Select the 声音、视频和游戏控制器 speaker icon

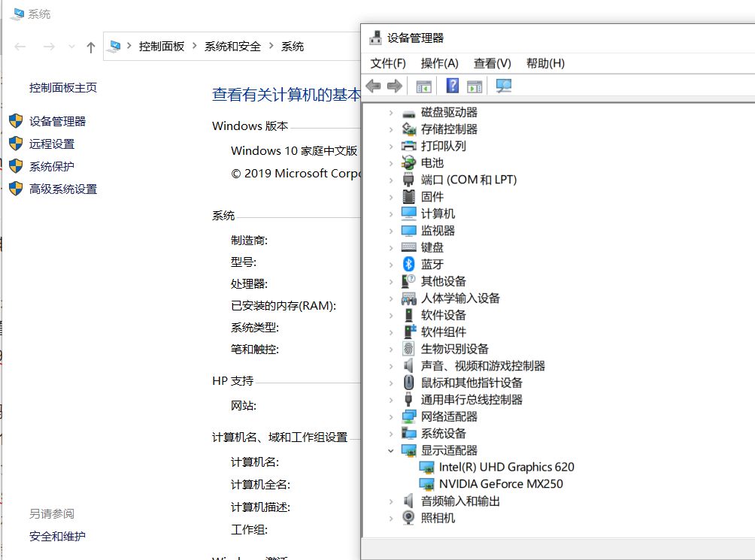pyautogui.click(x=409, y=366)
